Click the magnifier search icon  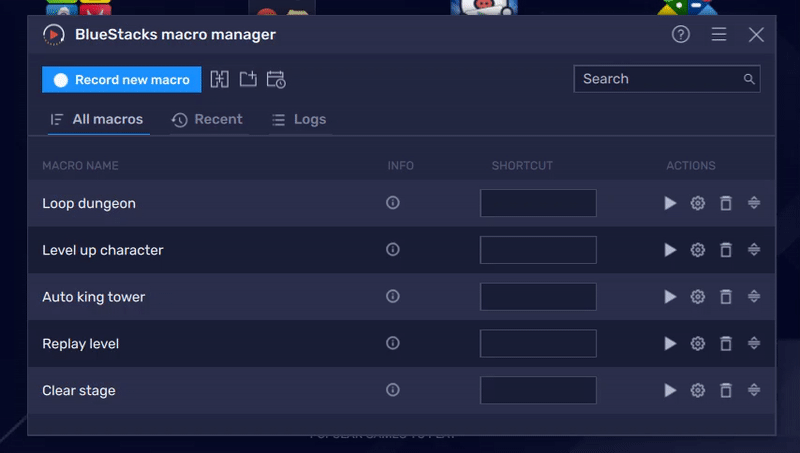click(748, 79)
